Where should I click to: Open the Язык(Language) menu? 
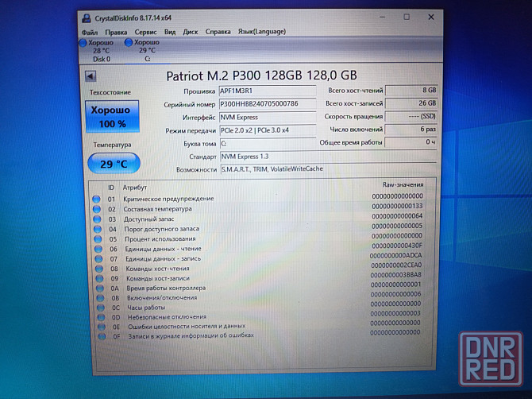click(x=261, y=32)
